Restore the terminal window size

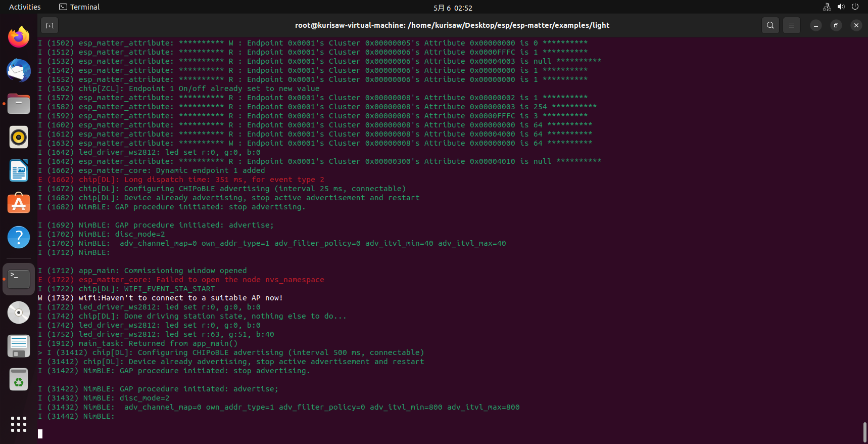[x=836, y=25]
